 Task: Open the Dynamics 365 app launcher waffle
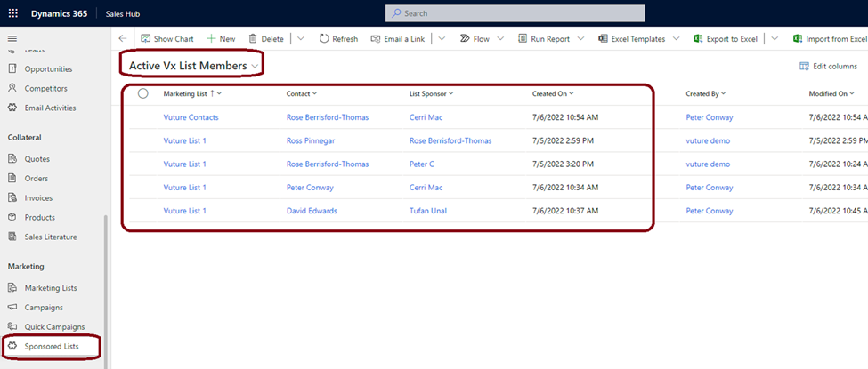pos(12,13)
